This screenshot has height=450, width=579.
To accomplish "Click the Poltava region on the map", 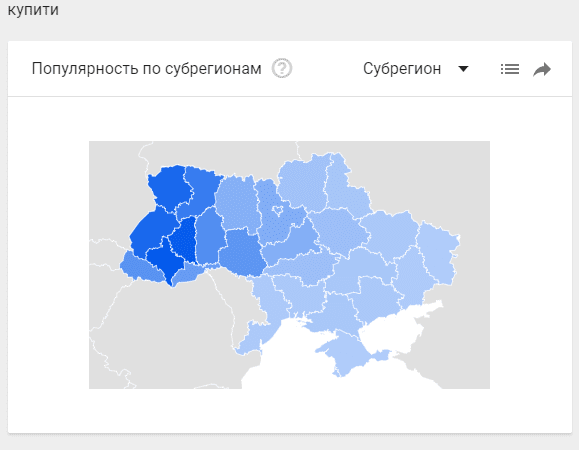I will point(338,231).
